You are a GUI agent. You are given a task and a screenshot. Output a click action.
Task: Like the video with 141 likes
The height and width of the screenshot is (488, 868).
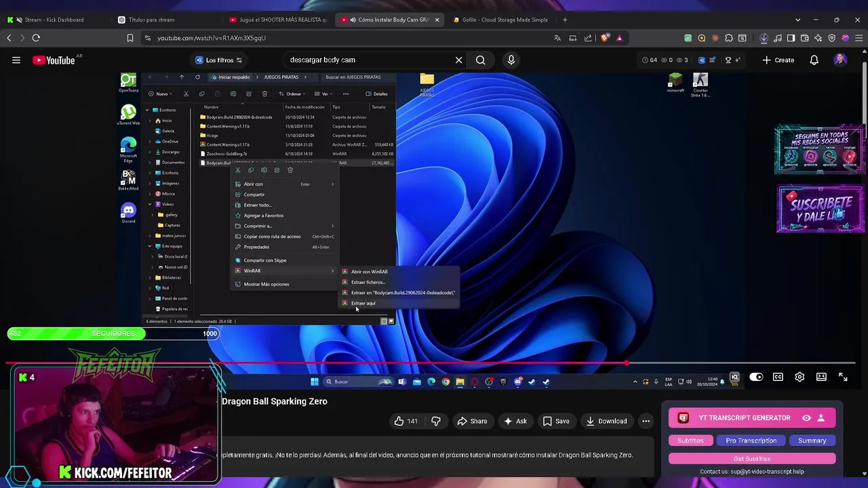pos(406,421)
